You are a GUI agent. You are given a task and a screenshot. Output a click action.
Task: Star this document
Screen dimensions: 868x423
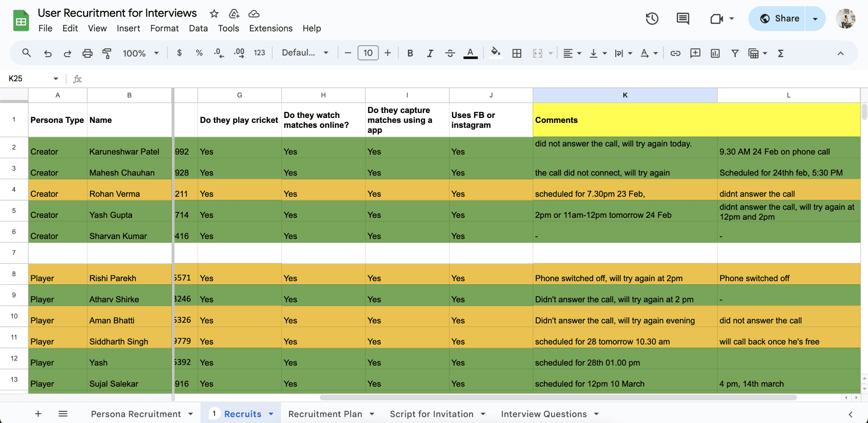[x=214, y=14]
